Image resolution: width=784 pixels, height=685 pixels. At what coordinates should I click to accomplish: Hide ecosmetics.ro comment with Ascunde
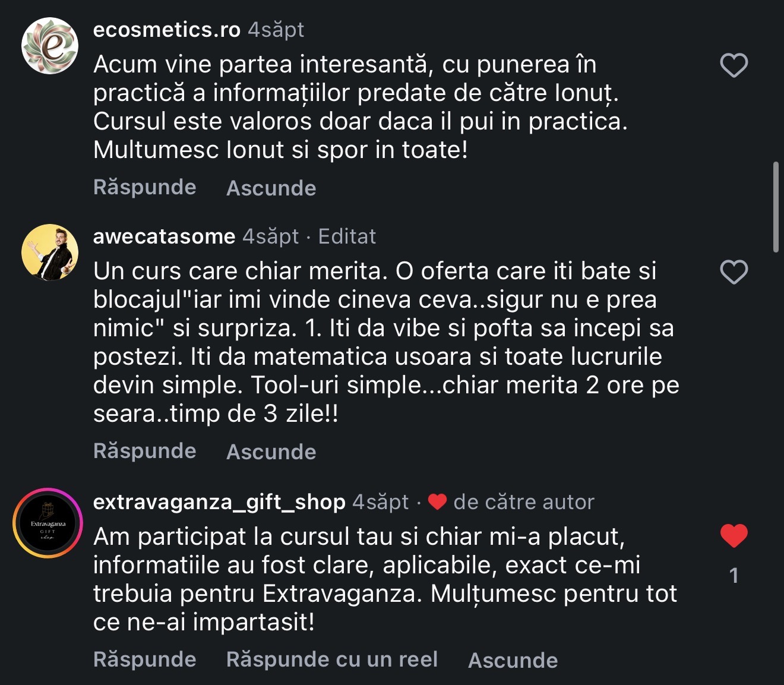point(271,188)
